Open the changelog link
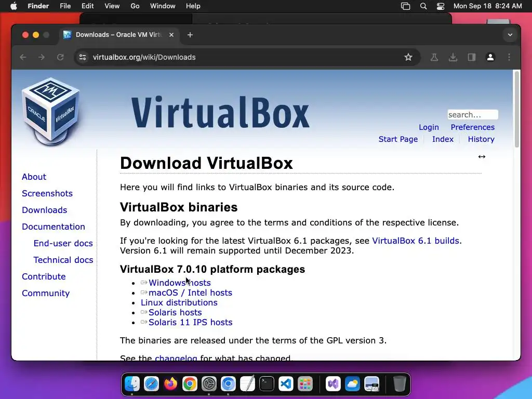This screenshot has width=532, height=399. pos(176,358)
